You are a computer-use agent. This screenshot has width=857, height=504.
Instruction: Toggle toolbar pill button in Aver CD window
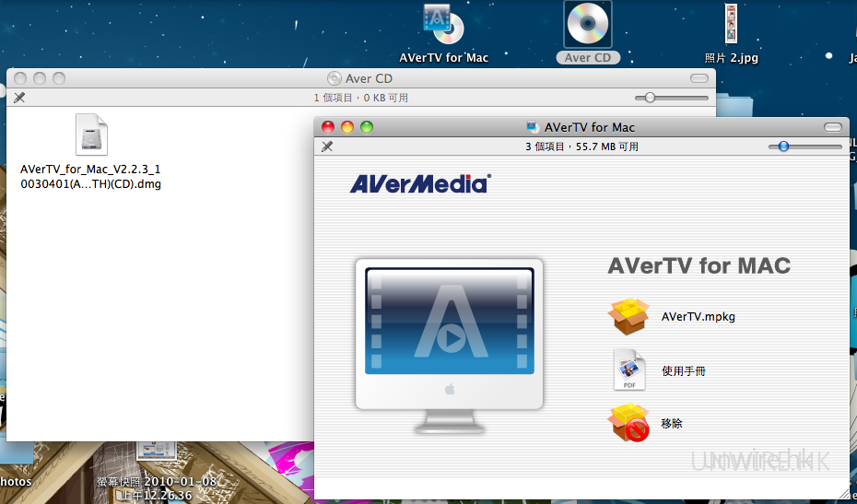click(x=700, y=78)
